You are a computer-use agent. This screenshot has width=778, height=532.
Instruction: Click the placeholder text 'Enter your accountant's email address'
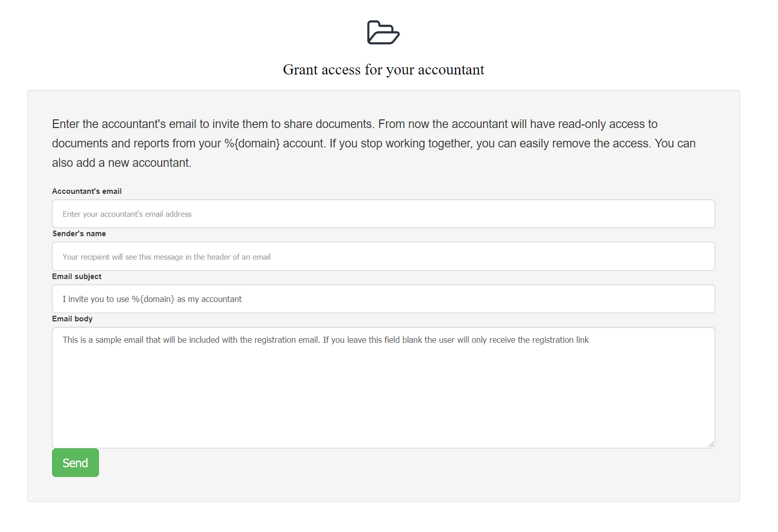tap(127, 214)
